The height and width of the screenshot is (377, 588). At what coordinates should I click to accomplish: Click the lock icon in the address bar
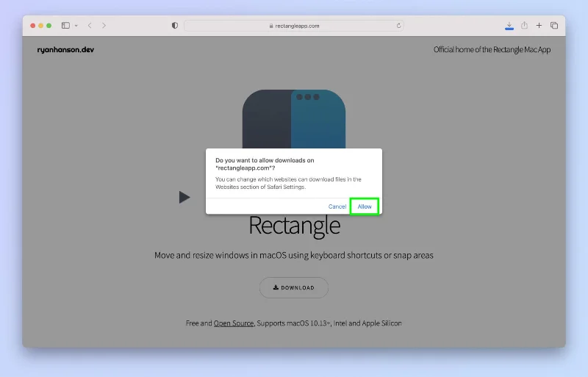(x=271, y=26)
